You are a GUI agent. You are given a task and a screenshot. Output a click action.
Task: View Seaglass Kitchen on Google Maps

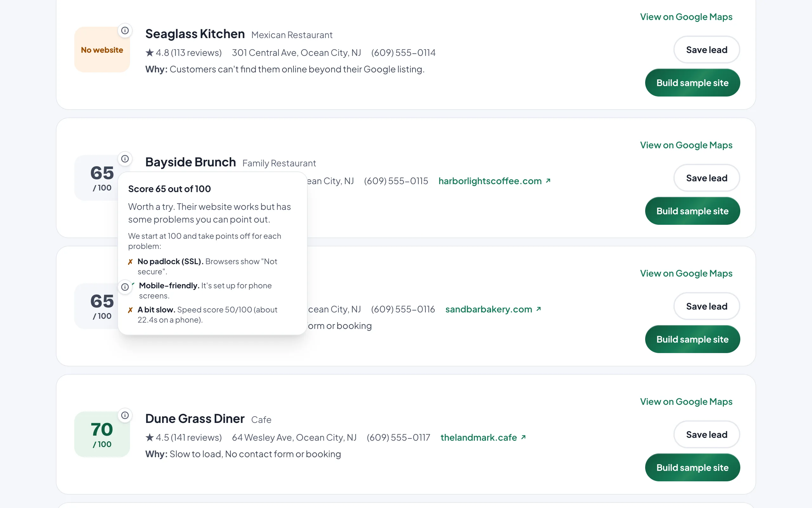coord(686,17)
